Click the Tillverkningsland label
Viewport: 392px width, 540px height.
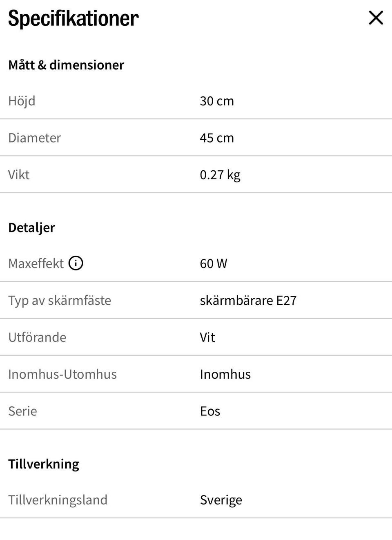pos(58,500)
